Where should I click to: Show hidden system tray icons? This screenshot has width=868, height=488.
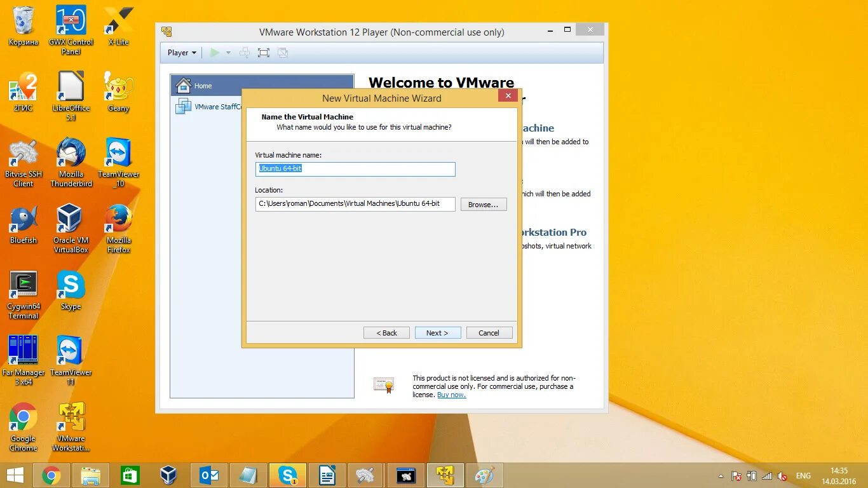point(721,476)
